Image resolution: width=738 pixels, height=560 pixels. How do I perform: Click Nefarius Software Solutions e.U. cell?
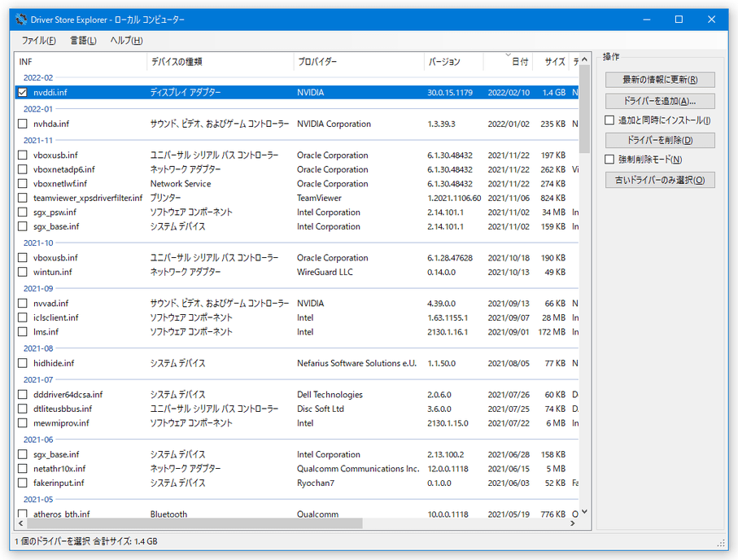coord(356,363)
